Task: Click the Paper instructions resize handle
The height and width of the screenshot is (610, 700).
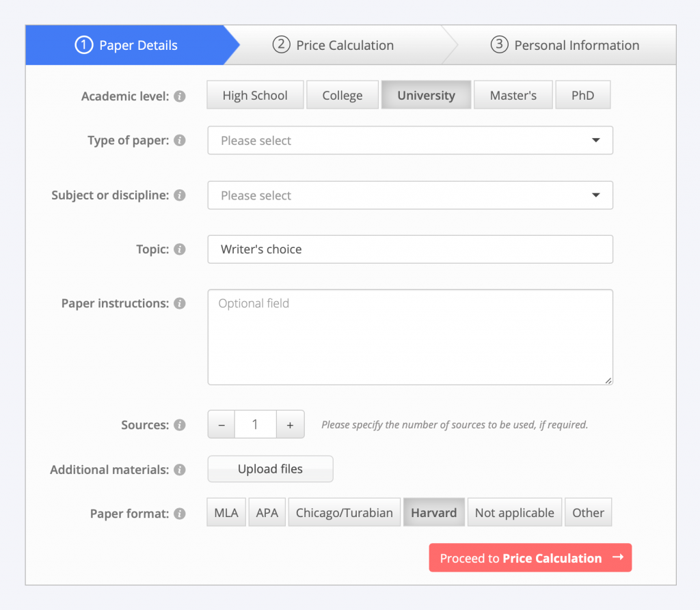Action: 608,380
